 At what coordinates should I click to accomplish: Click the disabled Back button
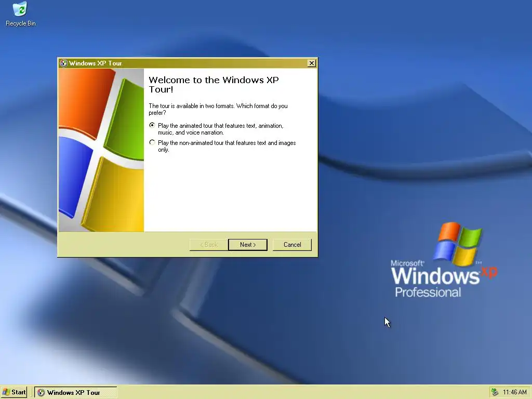pos(209,245)
